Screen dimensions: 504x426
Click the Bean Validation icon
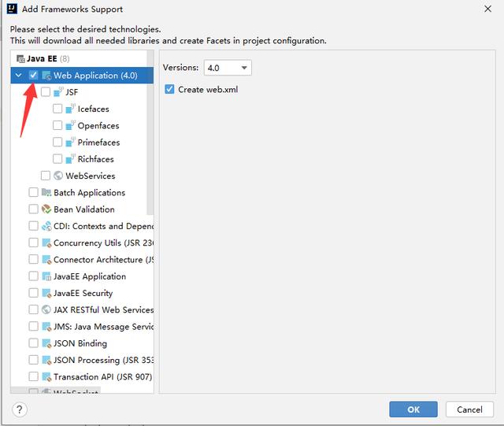click(x=46, y=209)
